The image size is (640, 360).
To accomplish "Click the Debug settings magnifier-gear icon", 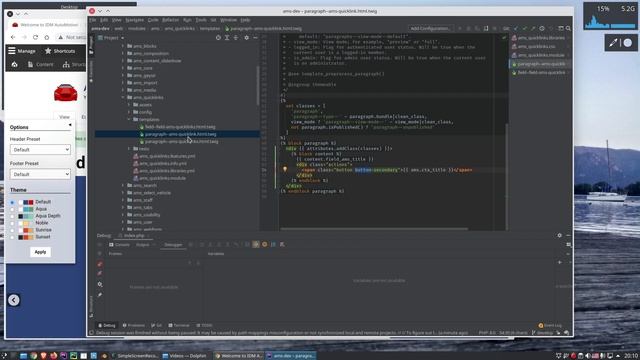I will pyautogui.click(x=100, y=284).
